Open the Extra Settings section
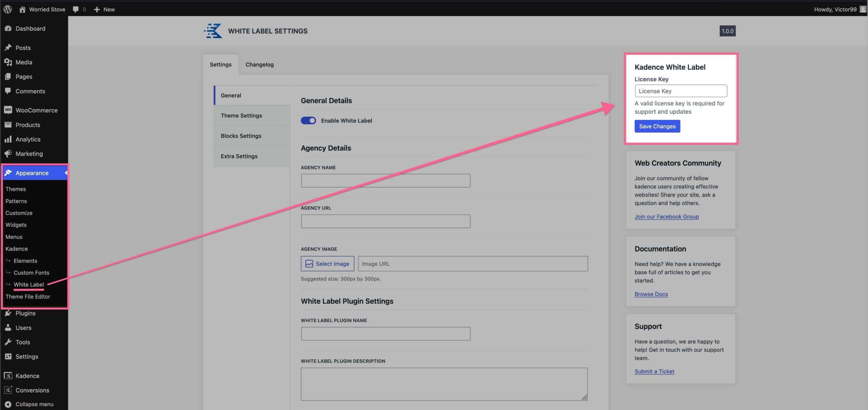The height and width of the screenshot is (410, 868). click(252, 156)
